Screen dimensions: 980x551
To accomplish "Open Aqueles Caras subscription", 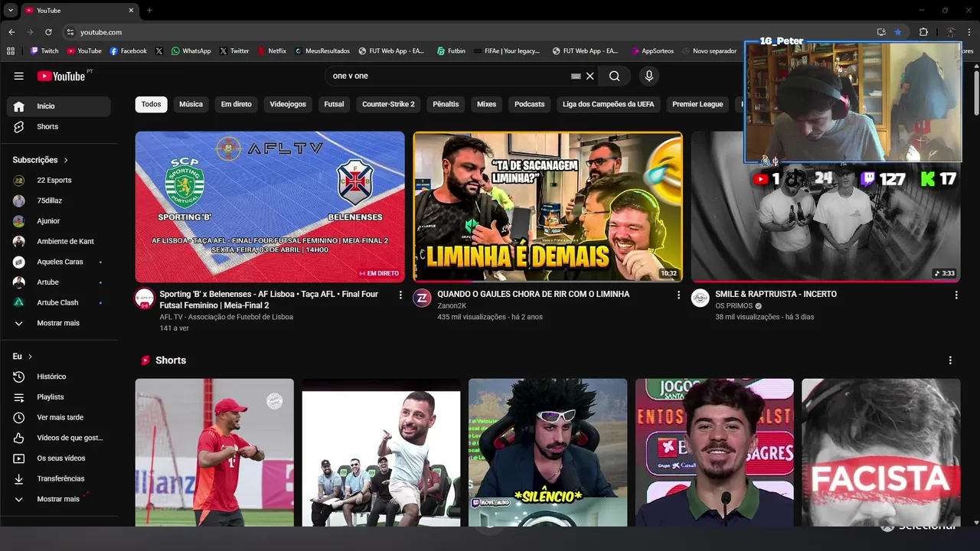I will tap(59, 262).
